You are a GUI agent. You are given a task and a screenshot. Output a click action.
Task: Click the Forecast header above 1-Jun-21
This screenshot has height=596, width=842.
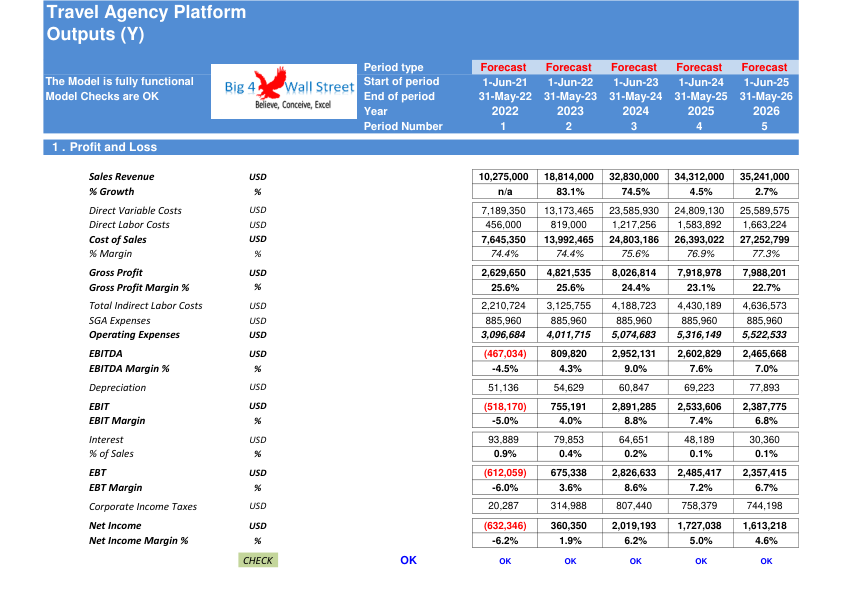(503, 67)
